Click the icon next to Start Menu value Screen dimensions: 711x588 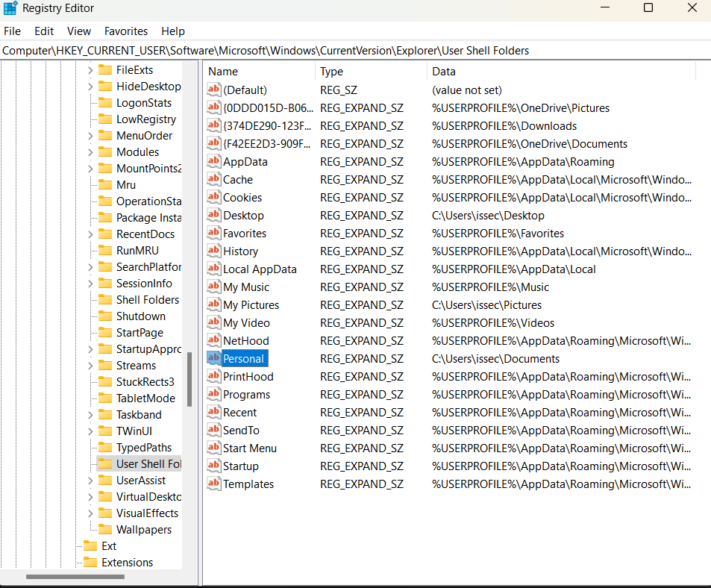click(213, 448)
